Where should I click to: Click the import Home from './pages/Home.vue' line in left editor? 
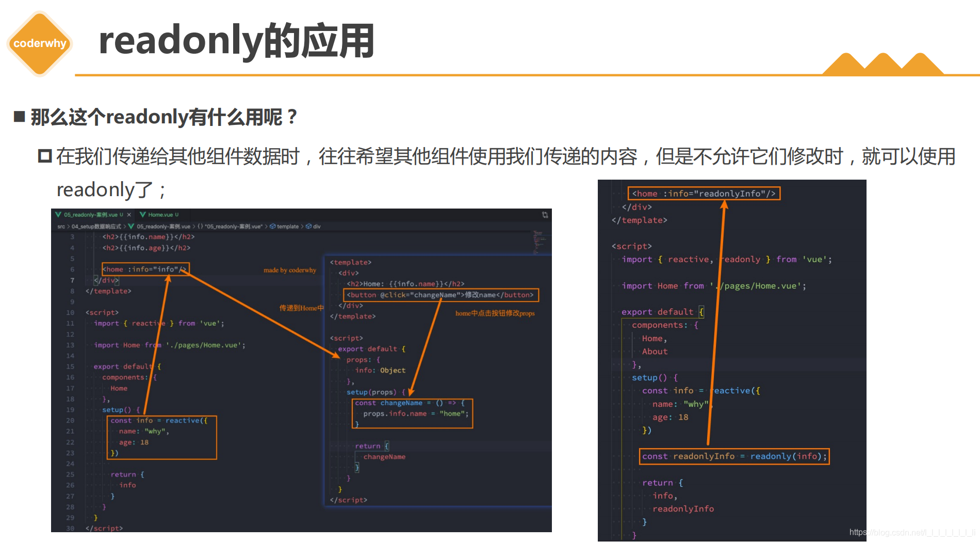click(170, 345)
